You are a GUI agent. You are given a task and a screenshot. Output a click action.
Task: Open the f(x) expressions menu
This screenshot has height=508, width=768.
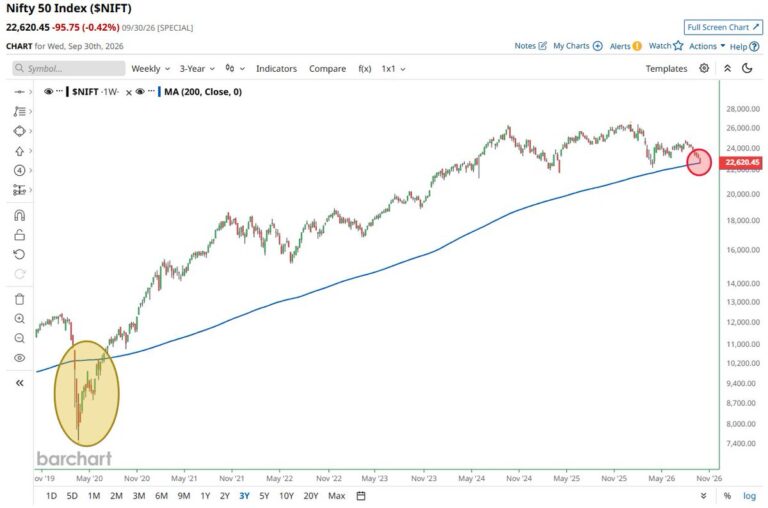(364, 69)
